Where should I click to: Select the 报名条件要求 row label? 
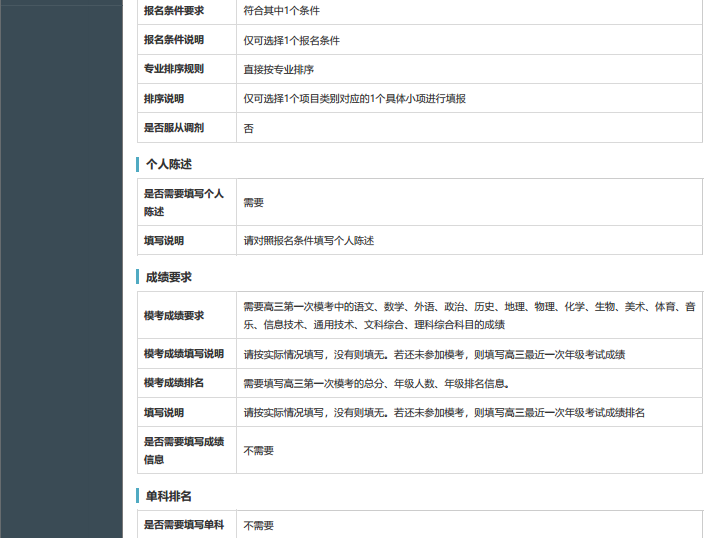(x=173, y=11)
